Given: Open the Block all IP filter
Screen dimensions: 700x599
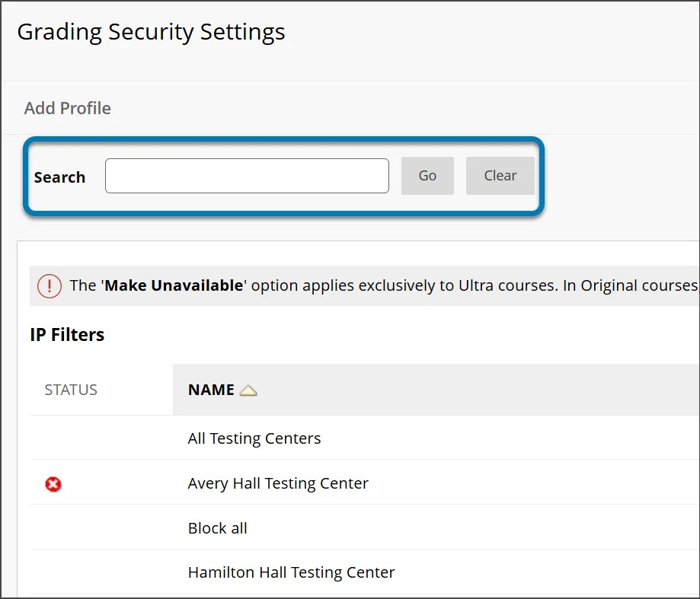Looking at the screenshot, I should (217, 528).
